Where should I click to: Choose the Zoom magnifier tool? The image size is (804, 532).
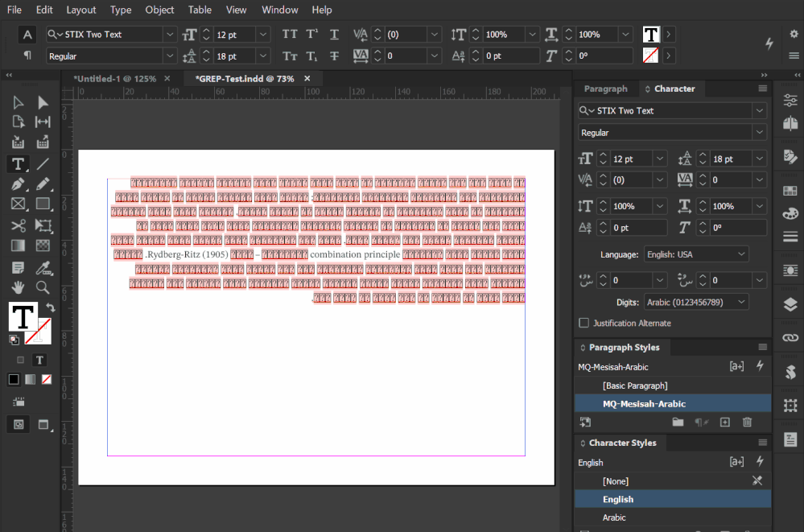click(43, 287)
